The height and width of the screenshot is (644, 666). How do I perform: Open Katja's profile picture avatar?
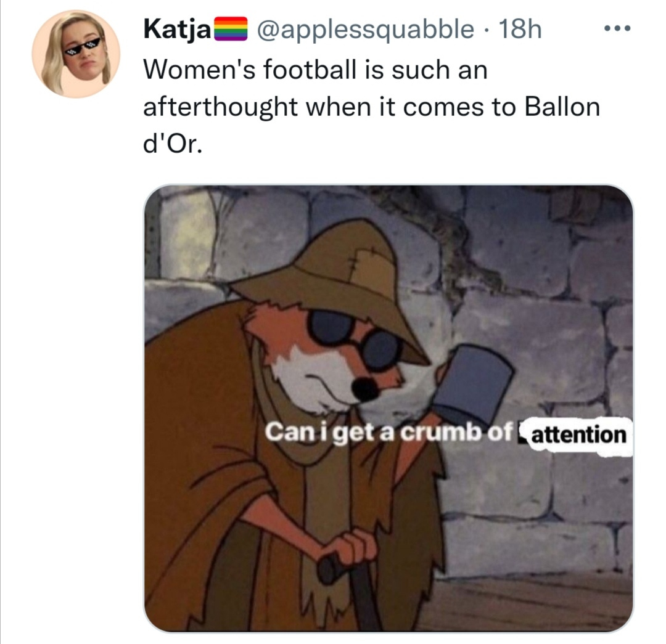(76, 54)
